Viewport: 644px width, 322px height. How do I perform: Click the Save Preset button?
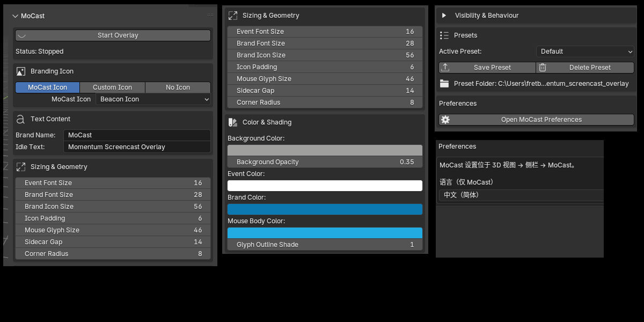pos(487,68)
